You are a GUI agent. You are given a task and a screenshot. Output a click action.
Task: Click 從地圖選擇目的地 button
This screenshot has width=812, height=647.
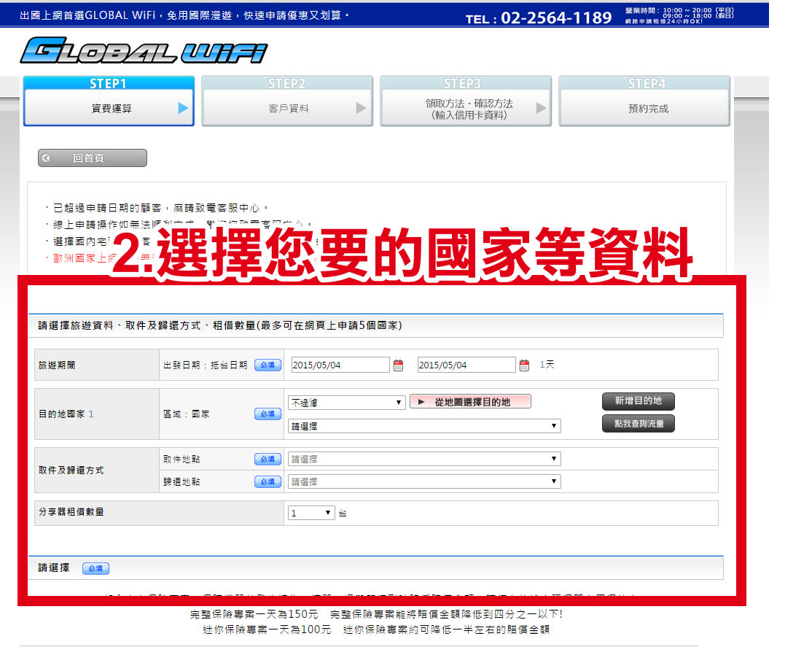470,402
